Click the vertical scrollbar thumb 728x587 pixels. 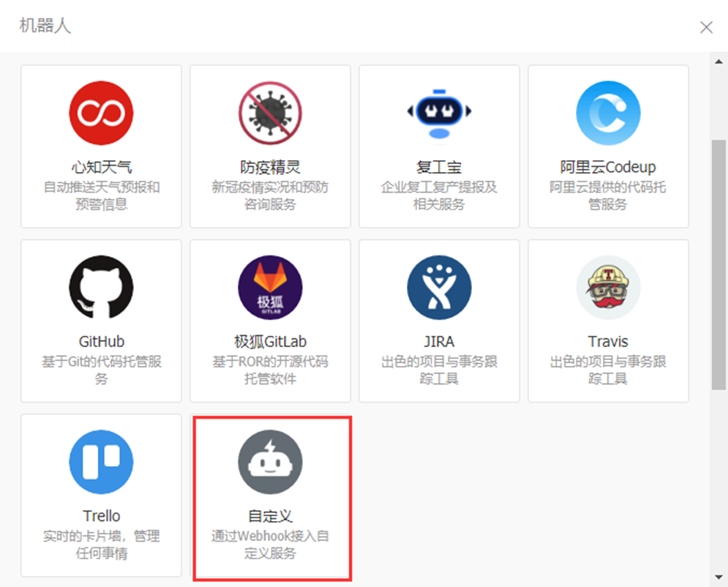718,265
